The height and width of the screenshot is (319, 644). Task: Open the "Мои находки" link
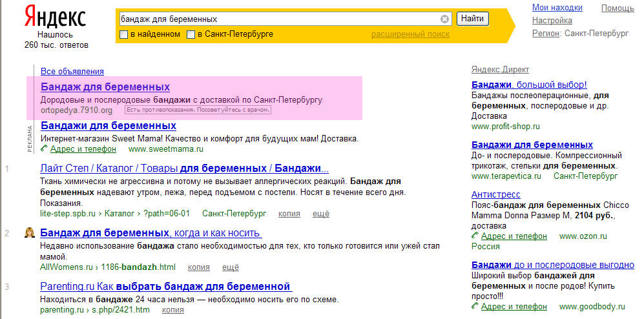point(557,7)
